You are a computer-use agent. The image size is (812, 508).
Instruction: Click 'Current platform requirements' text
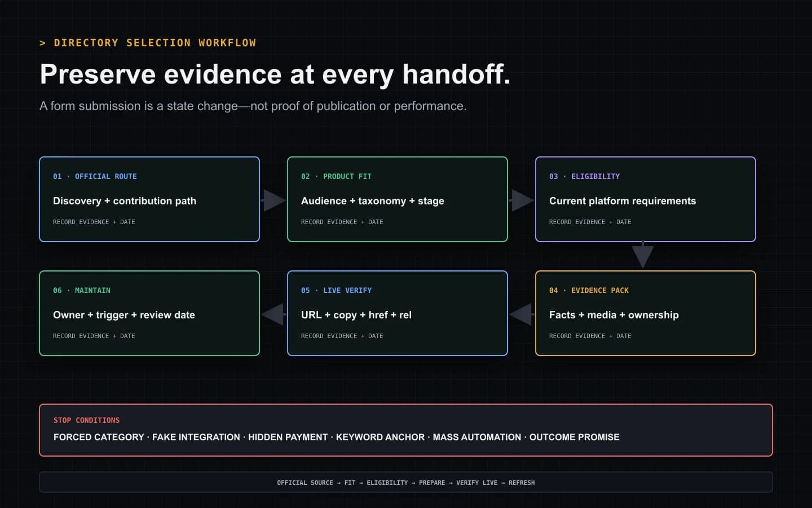[x=623, y=201]
